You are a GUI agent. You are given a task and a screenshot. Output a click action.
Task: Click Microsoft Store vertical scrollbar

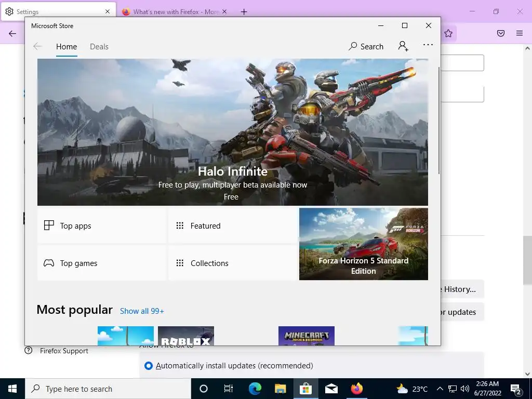click(439, 121)
